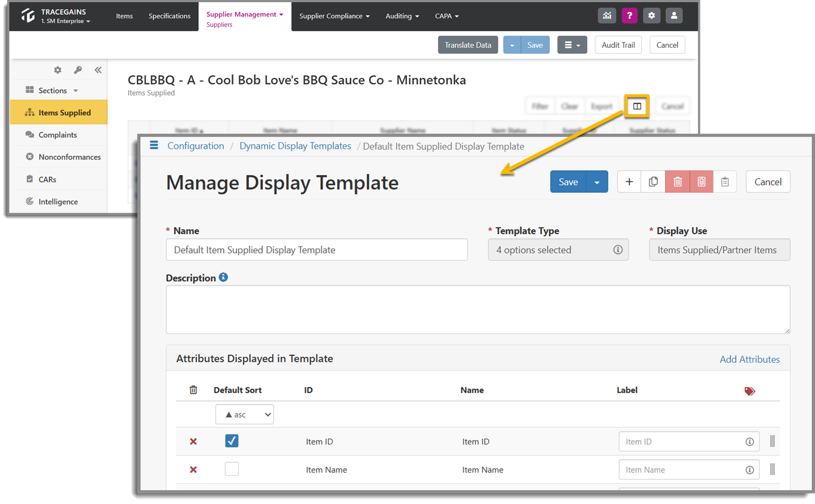Click the Name input field

(317, 250)
